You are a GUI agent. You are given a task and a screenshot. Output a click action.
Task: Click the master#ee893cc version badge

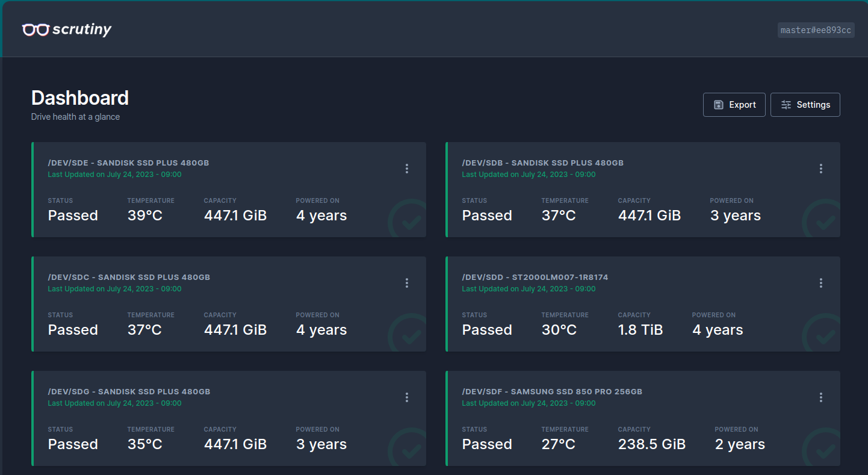coord(816,30)
